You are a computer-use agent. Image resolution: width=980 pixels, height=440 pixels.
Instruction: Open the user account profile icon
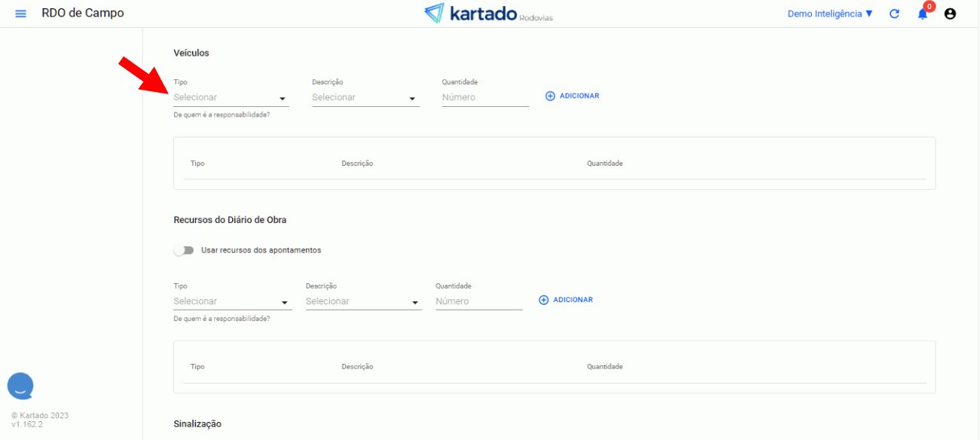coord(950,14)
